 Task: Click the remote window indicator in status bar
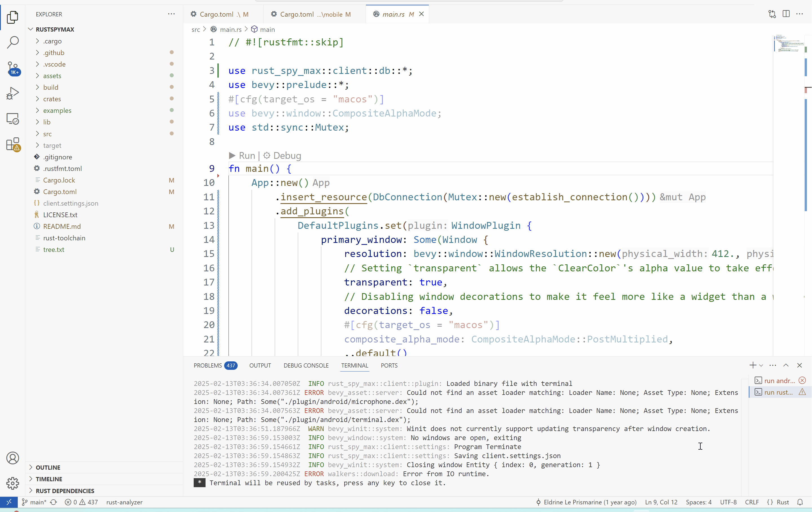coord(9,502)
